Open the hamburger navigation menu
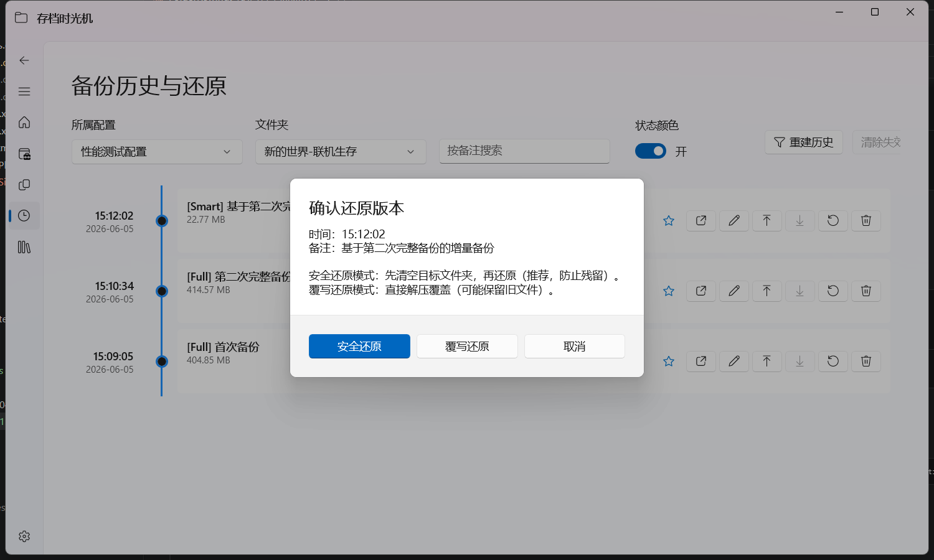The height and width of the screenshot is (560, 934). point(24,91)
